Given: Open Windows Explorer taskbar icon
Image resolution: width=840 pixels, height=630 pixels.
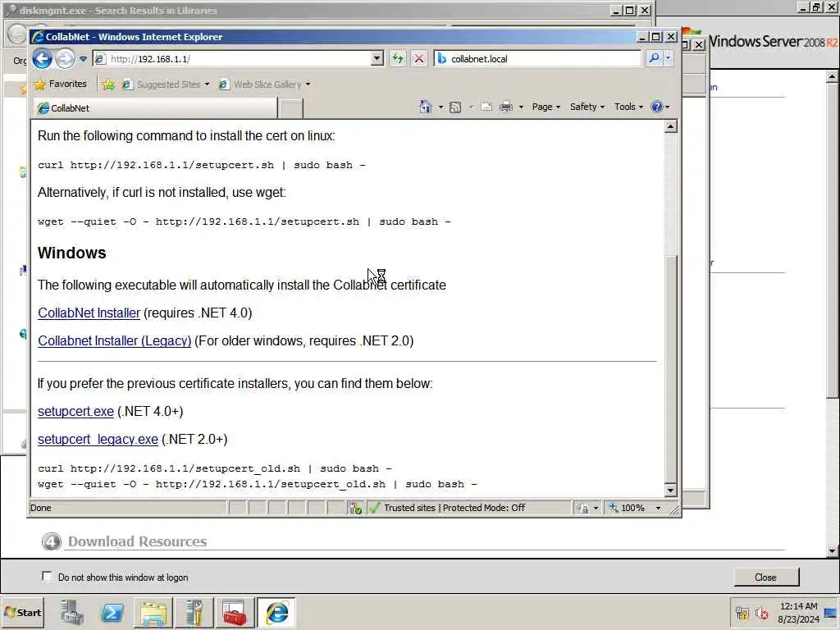Looking at the screenshot, I should tap(153, 612).
